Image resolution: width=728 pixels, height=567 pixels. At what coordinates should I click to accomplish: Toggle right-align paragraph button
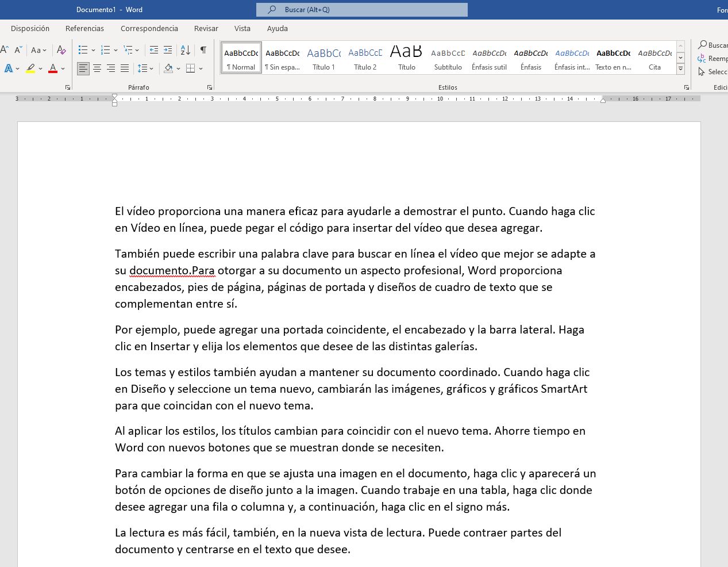coord(111,68)
